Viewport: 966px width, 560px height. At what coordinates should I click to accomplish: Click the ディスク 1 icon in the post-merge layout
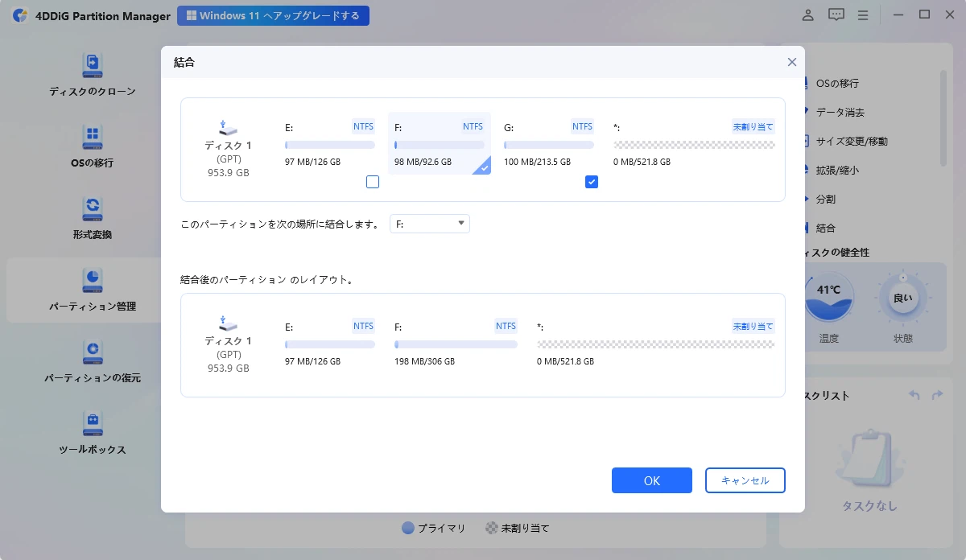pos(228,323)
